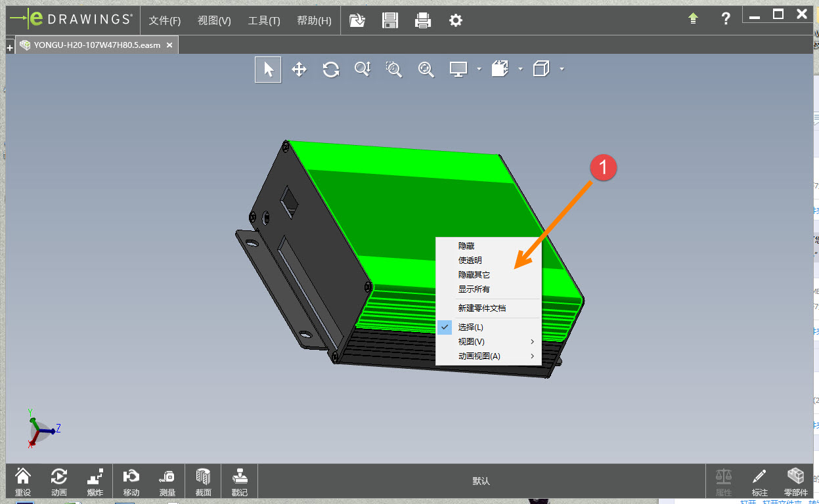This screenshot has height=504, width=819.
Task: Choose 新建零件文档 from context menu
Action: (482, 308)
